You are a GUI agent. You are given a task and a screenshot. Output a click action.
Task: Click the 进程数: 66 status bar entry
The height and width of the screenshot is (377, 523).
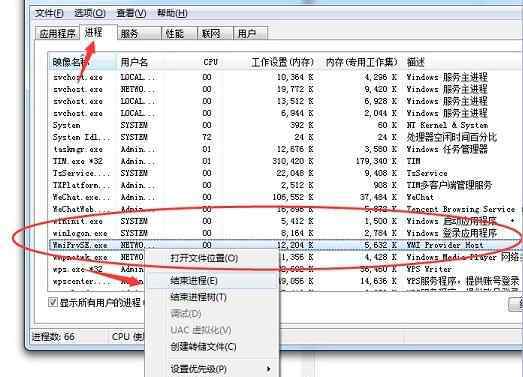[x=53, y=336]
